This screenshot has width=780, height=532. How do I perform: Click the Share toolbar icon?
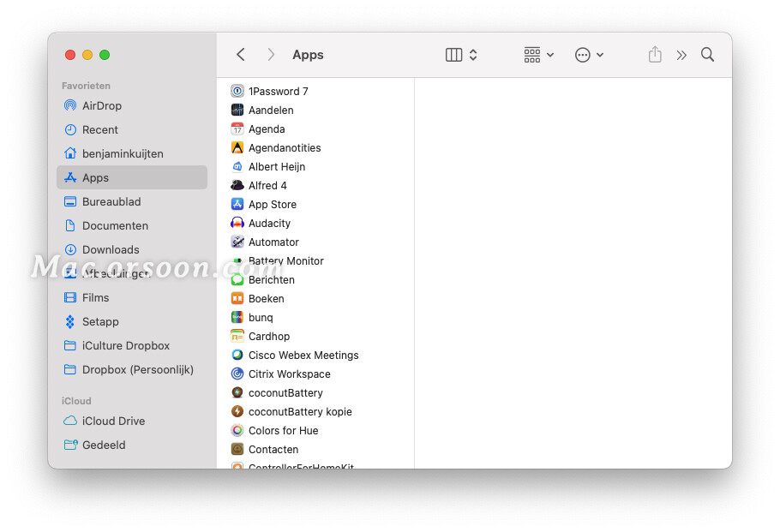(655, 54)
